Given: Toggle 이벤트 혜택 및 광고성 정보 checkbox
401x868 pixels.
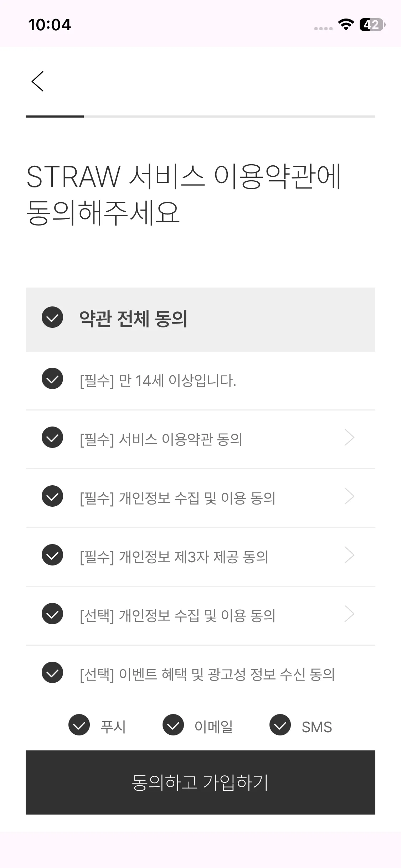Looking at the screenshot, I should point(52,672).
